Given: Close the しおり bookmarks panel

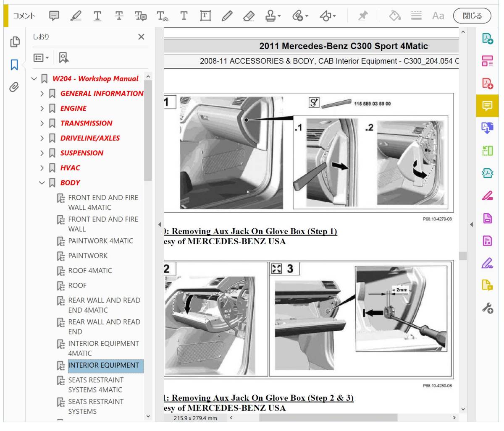Looking at the screenshot, I should point(141,37).
